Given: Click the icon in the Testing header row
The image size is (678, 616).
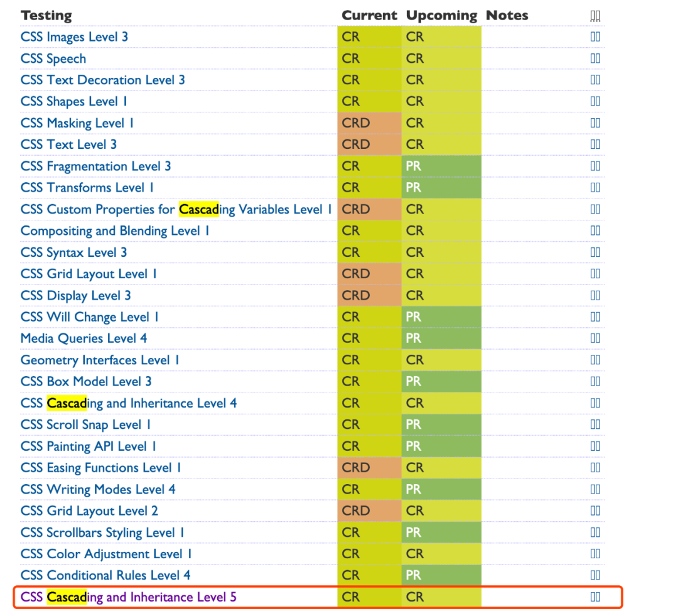Looking at the screenshot, I should pos(595,16).
